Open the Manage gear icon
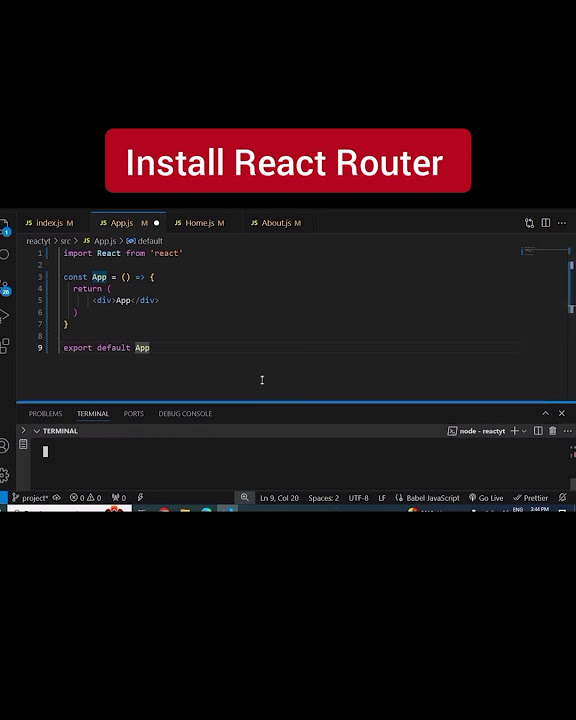 [x=4, y=475]
